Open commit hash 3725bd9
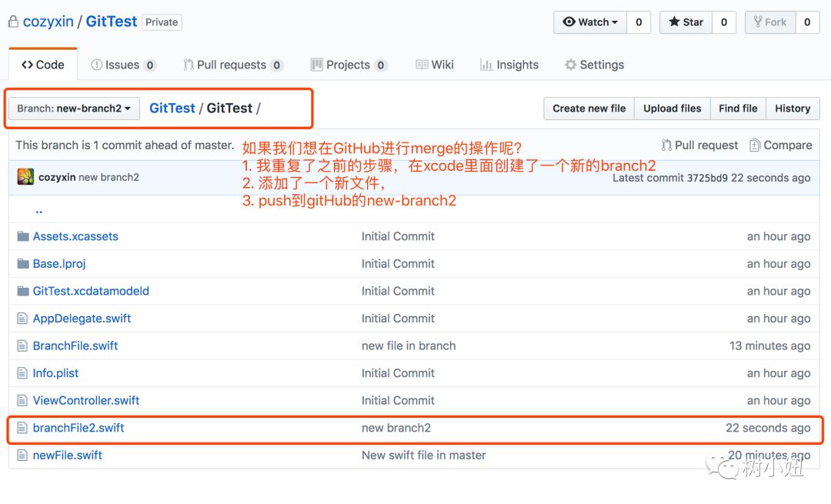This screenshot has width=831, height=504. [x=707, y=178]
